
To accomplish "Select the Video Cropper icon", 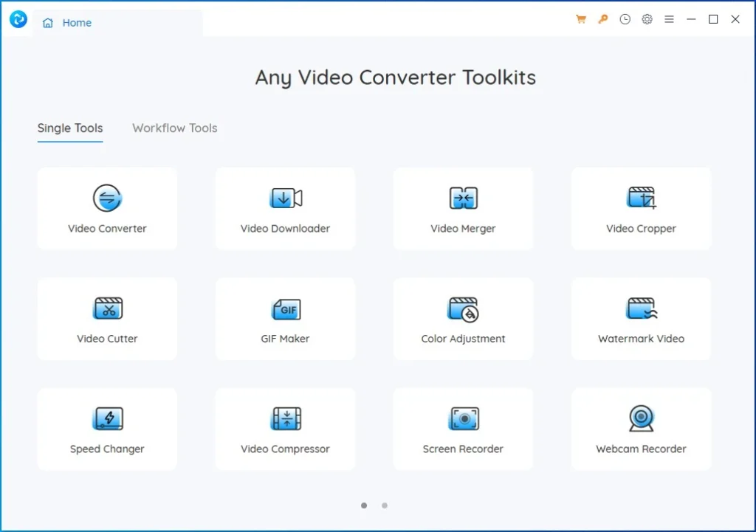I will pos(642,198).
